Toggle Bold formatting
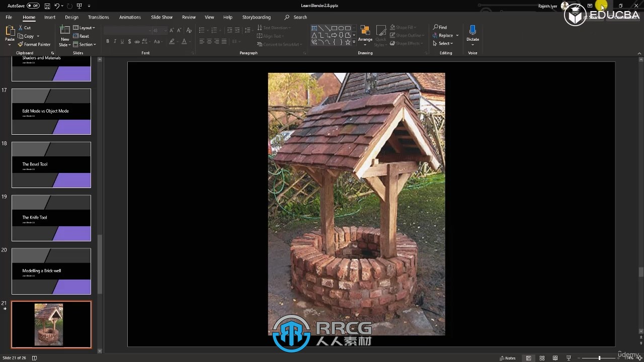 (x=108, y=42)
